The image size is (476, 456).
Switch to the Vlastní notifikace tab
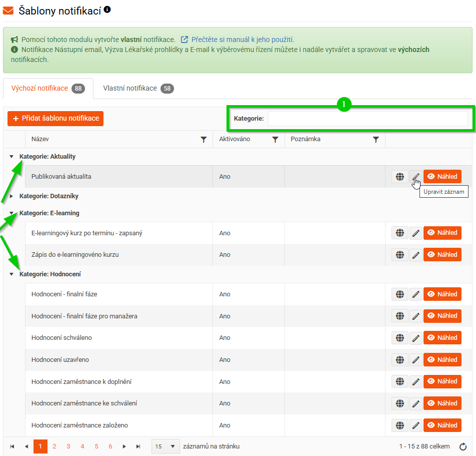tap(137, 89)
